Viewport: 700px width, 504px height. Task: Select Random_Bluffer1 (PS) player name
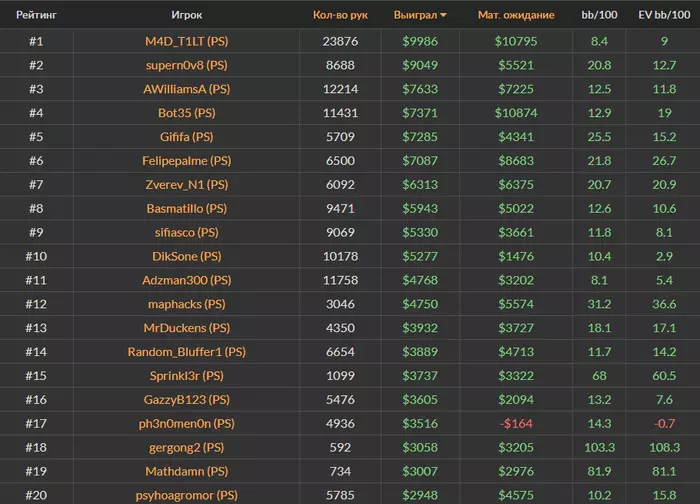(187, 352)
